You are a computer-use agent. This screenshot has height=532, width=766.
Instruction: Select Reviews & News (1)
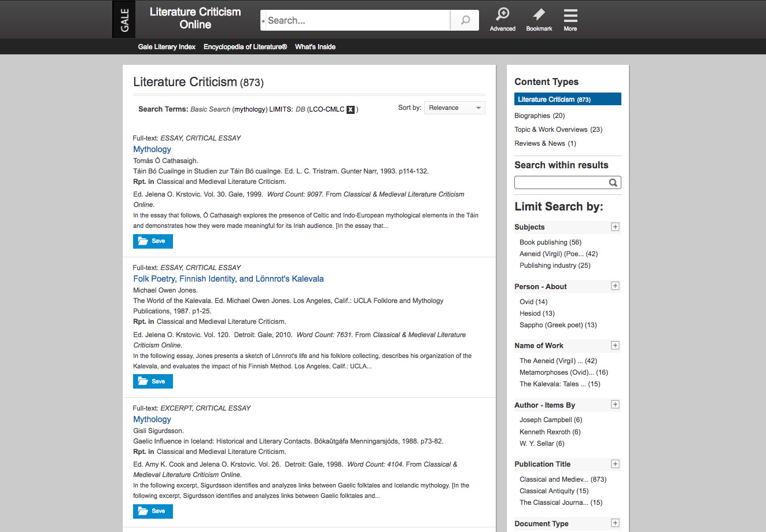point(545,143)
